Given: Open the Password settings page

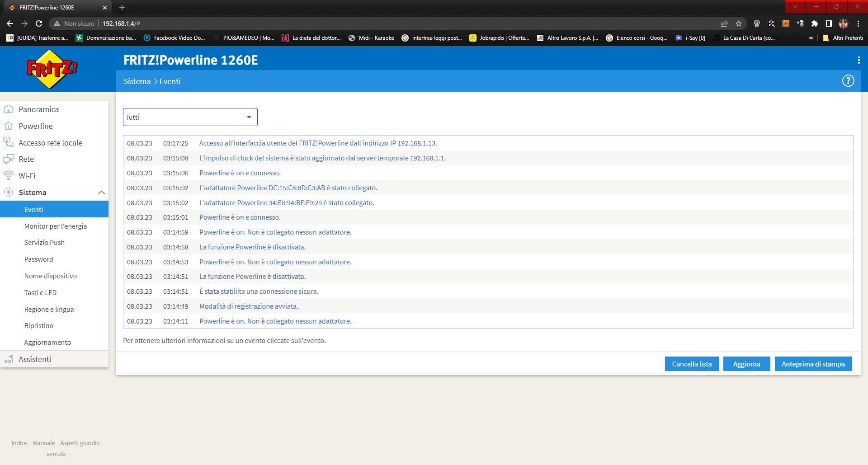Looking at the screenshot, I should pos(38,259).
